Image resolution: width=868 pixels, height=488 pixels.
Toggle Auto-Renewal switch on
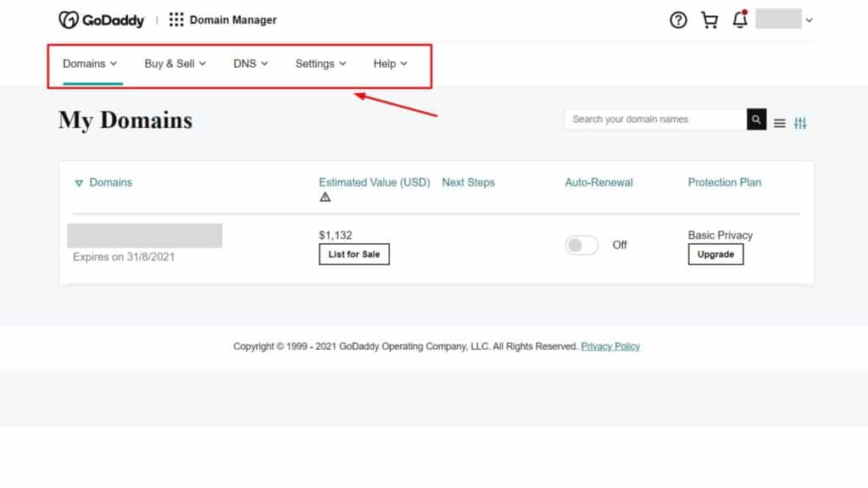pos(581,245)
